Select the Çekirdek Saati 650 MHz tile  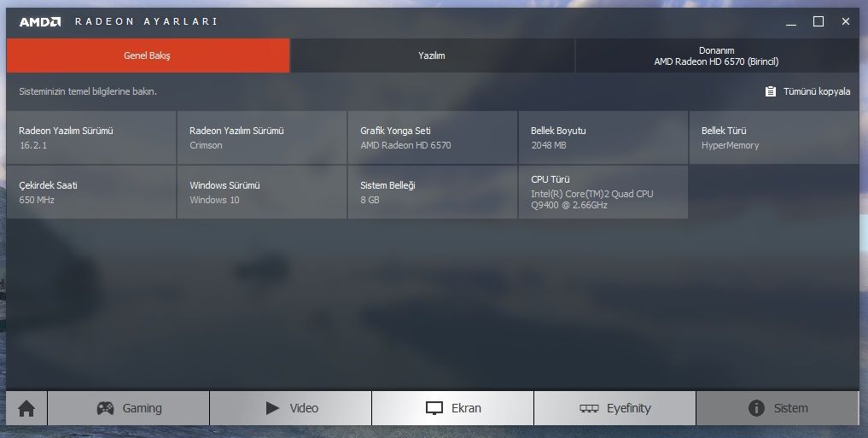tap(91, 192)
